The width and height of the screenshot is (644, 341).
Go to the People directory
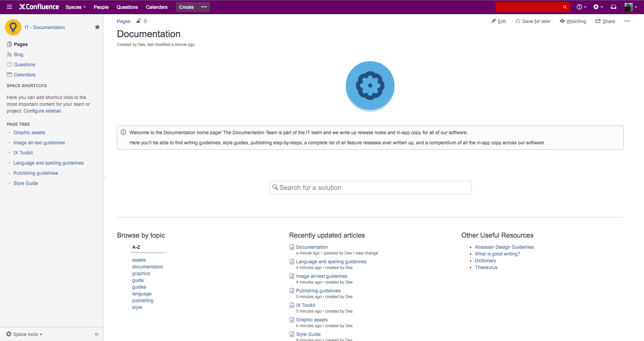click(101, 7)
